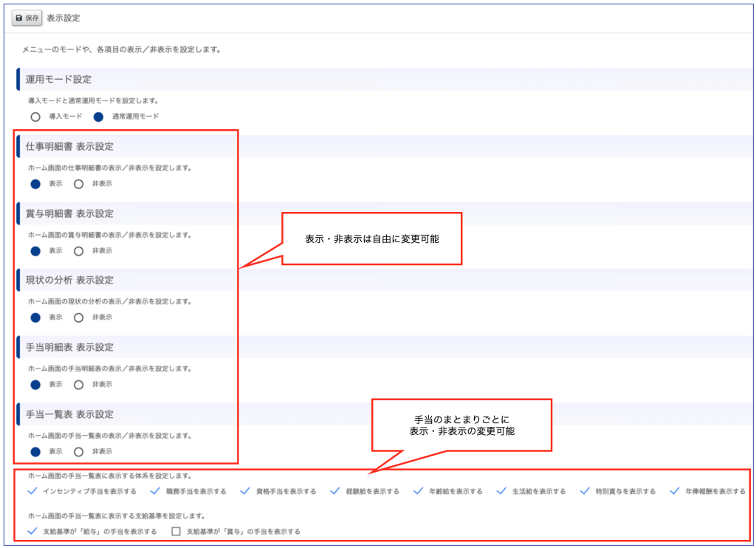This screenshot has height=548, width=756.
Task: Set 仕事明細書 to 非表示
Action: pos(79,184)
